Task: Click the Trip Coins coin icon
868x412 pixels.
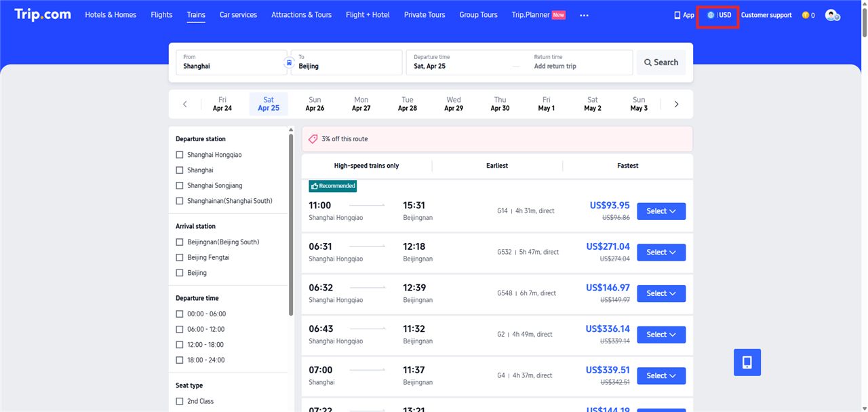Action: 807,14
